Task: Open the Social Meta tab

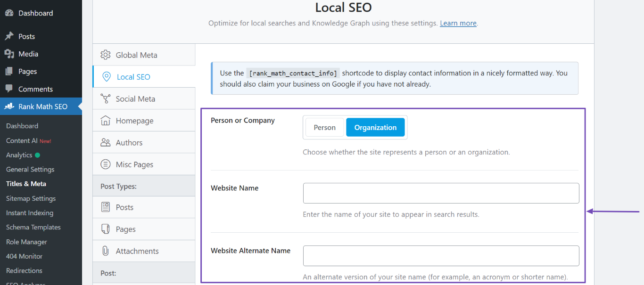Action: coord(144,98)
